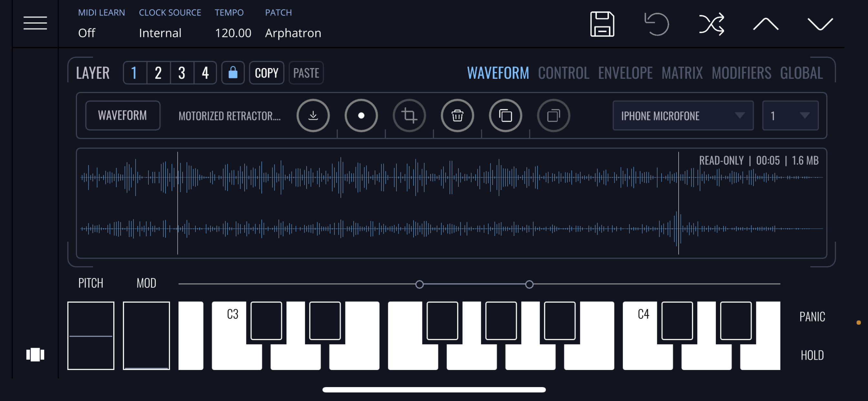Go to previous patch with up chevron

coord(766,24)
